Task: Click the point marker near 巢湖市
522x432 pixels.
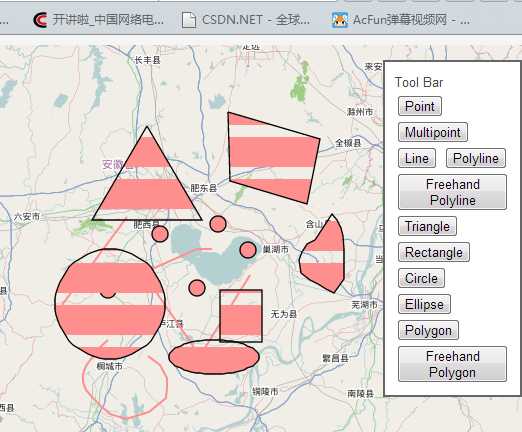Action: point(248,250)
